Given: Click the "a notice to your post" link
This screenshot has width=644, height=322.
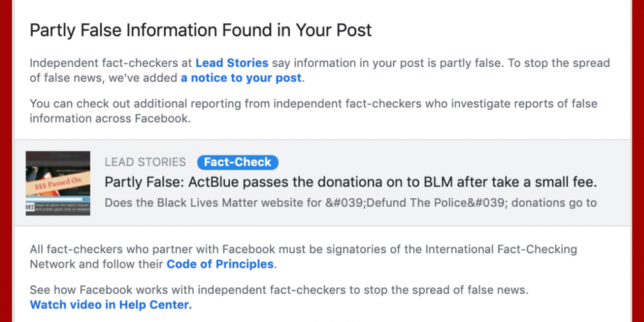Looking at the screenshot, I should point(241,78).
